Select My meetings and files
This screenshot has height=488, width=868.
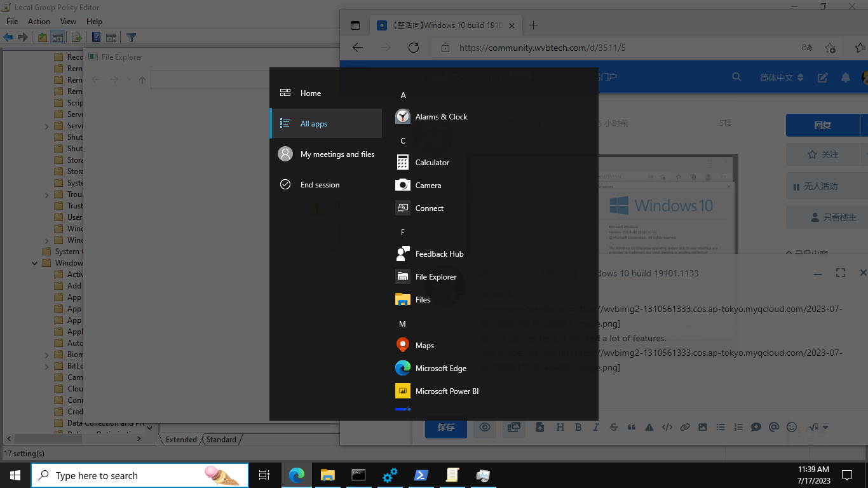pyautogui.click(x=326, y=154)
